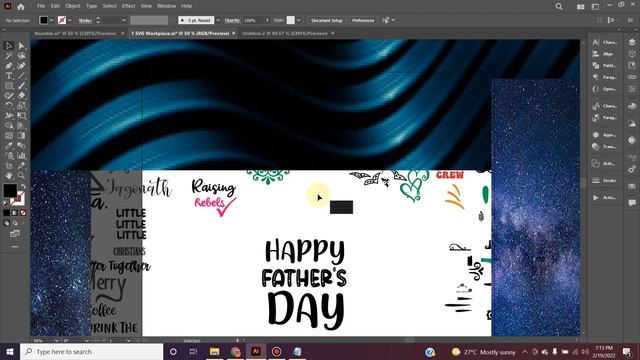Screen dimensions: 640x360
Task: Expand the Opacity slider arrow
Action: [267, 20]
